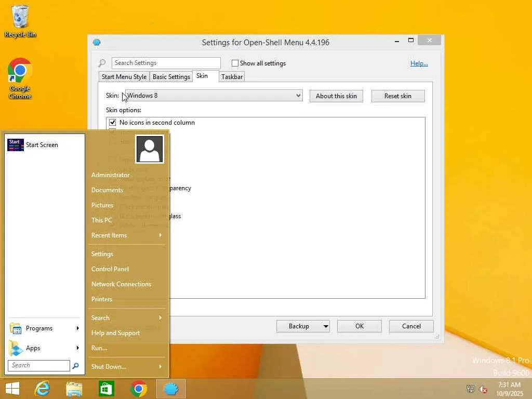Viewport: 532px width, 399px height.
Task: Click the About this skin button
Action: 336,96
